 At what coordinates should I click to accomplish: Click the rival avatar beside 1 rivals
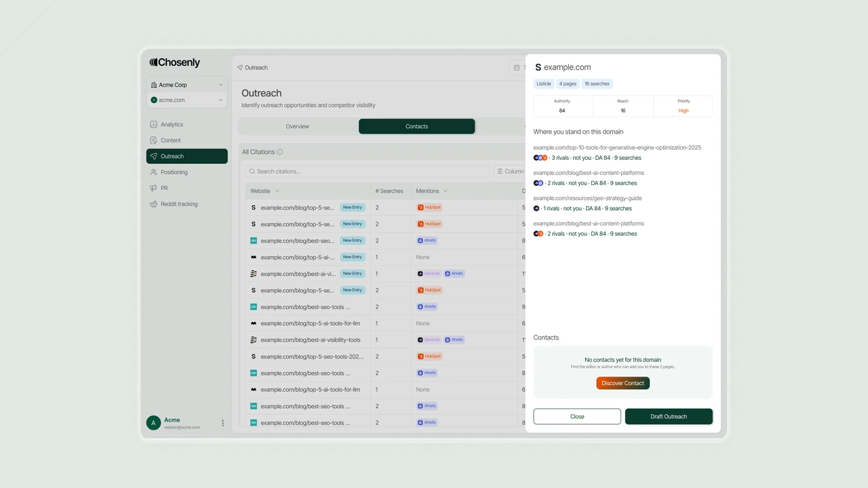click(536, 209)
